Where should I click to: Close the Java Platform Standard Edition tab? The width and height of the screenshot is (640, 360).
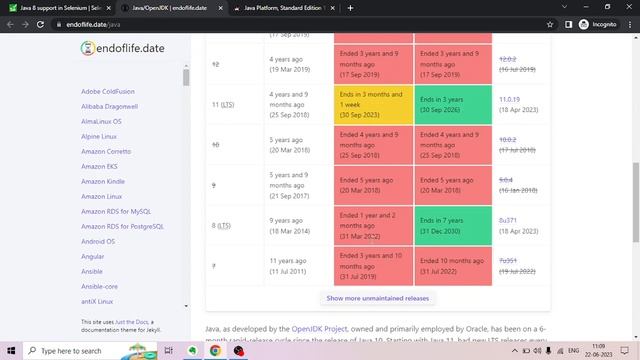pyautogui.click(x=333, y=8)
